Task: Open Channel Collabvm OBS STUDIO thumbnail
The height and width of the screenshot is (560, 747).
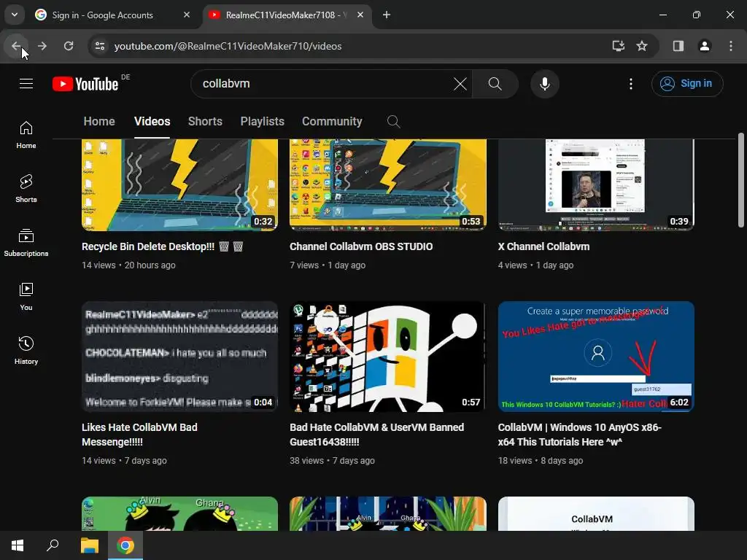Action: [x=388, y=184]
